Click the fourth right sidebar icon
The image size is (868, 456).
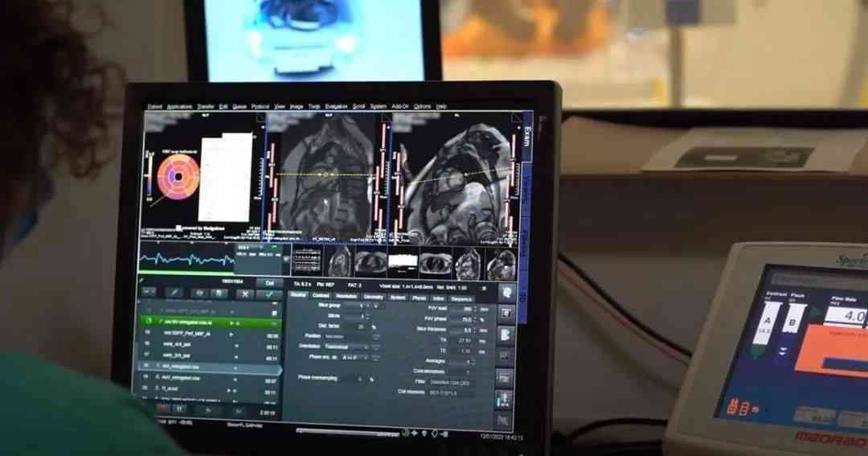[505, 356]
